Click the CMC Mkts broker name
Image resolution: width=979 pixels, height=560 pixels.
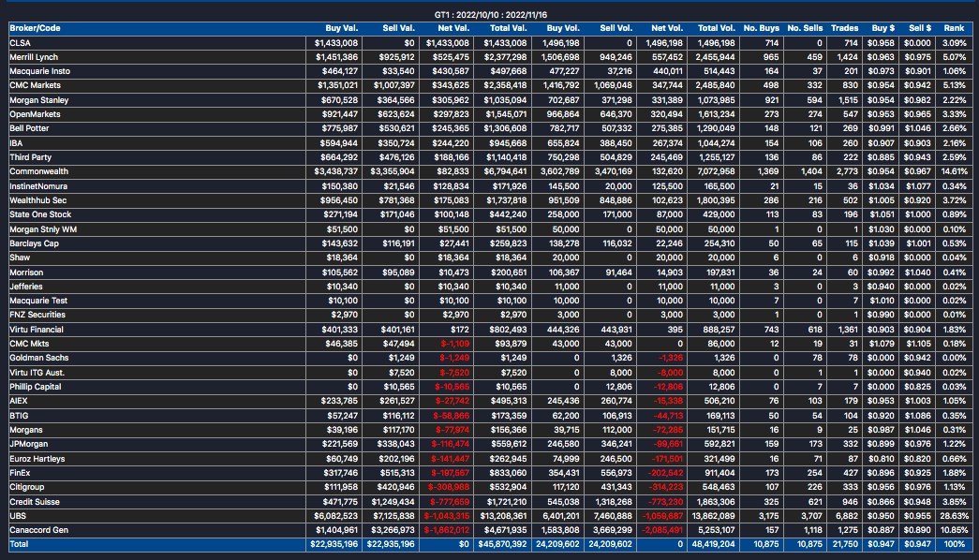pos(29,344)
